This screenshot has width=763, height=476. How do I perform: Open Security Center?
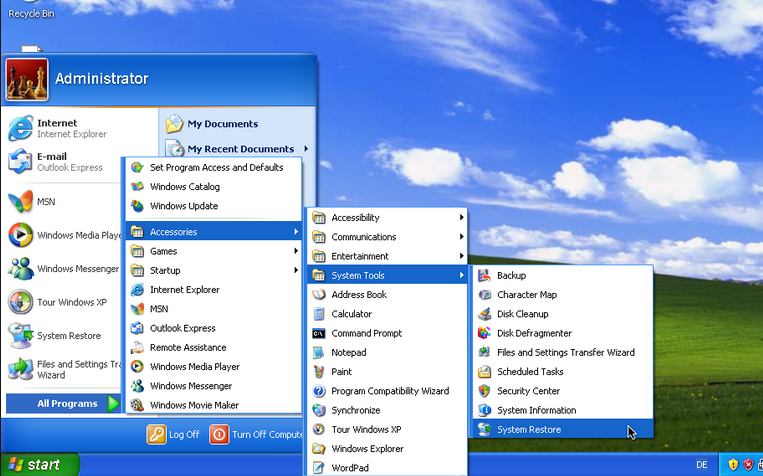click(x=563, y=391)
